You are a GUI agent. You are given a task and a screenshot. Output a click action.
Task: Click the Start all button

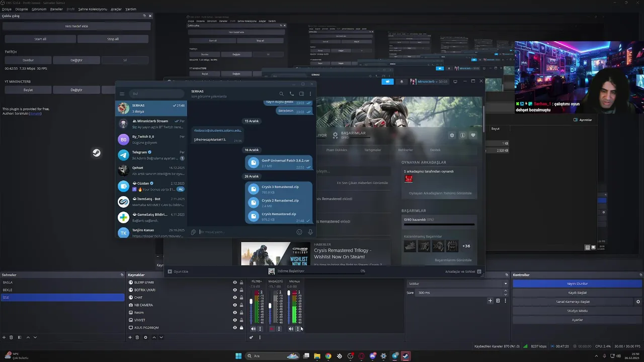pos(40,39)
